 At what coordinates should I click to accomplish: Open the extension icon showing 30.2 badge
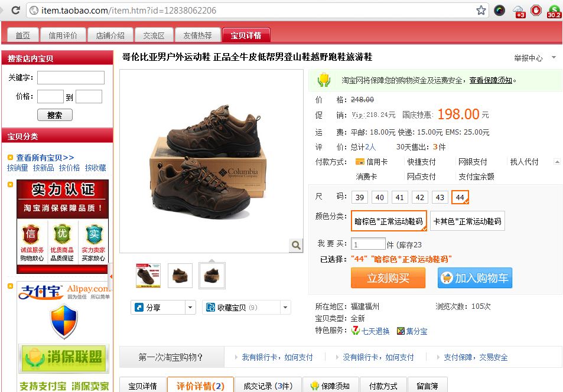(x=554, y=11)
